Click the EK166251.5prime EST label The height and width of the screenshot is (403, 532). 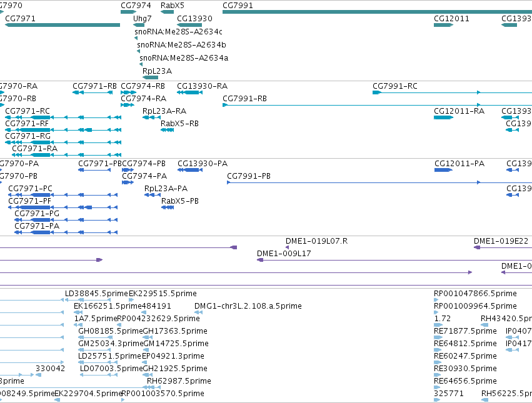point(108,306)
